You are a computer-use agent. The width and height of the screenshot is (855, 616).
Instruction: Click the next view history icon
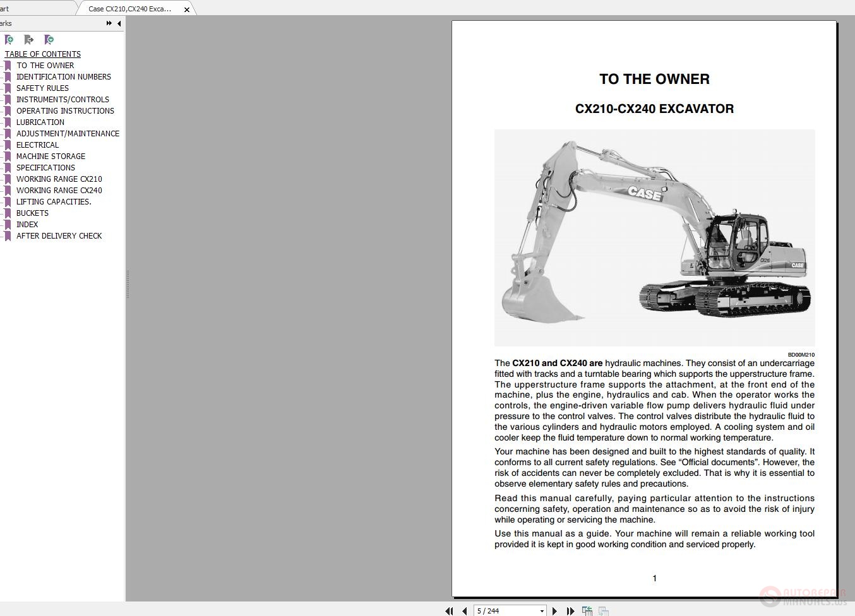tap(602, 610)
